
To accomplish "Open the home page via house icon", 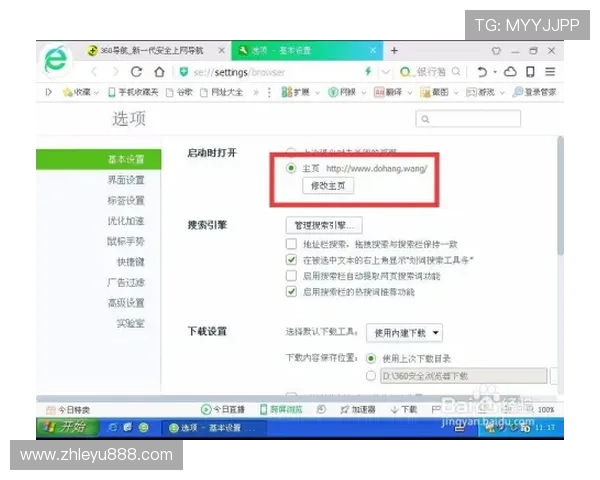I will (x=159, y=72).
